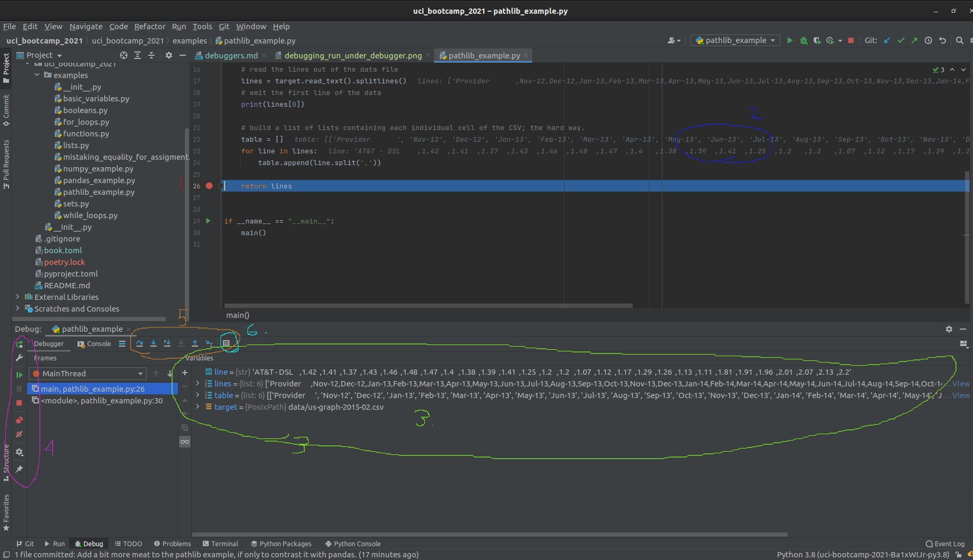The image size is (973, 560).
Task: Mute breakpoints using crossed-out breakpoint icon
Action: point(19,434)
